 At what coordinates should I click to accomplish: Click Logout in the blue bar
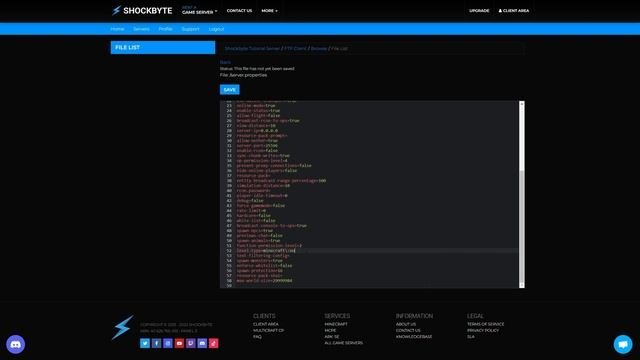216,29
